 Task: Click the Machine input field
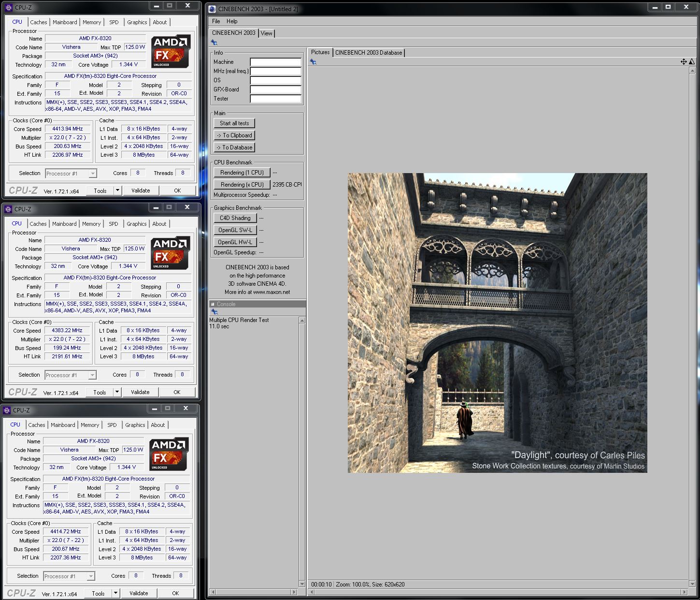275,62
